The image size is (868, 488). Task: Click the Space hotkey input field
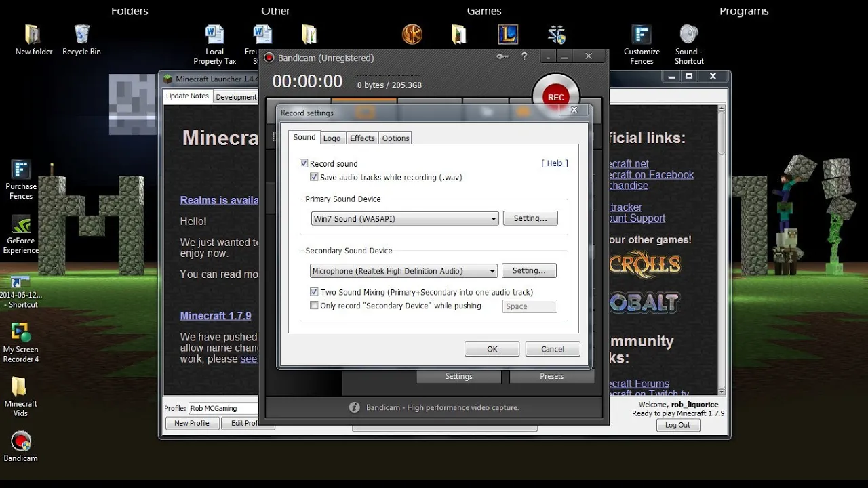(530, 306)
